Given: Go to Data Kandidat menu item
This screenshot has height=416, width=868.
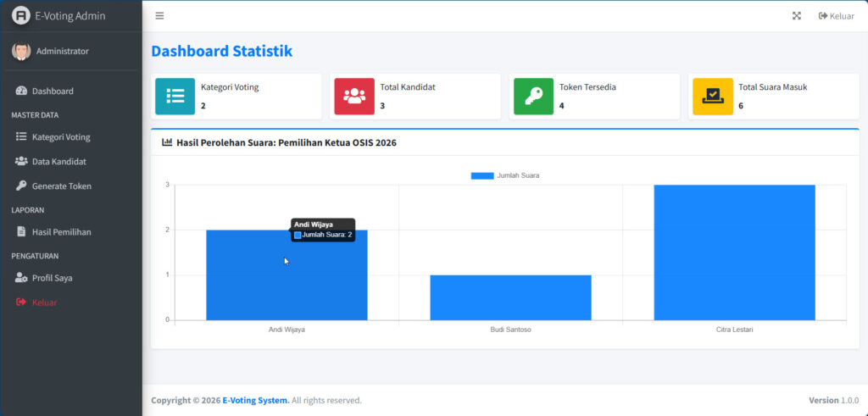Looking at the screenshot, I should pyautogui.click(x=59, y=161).
